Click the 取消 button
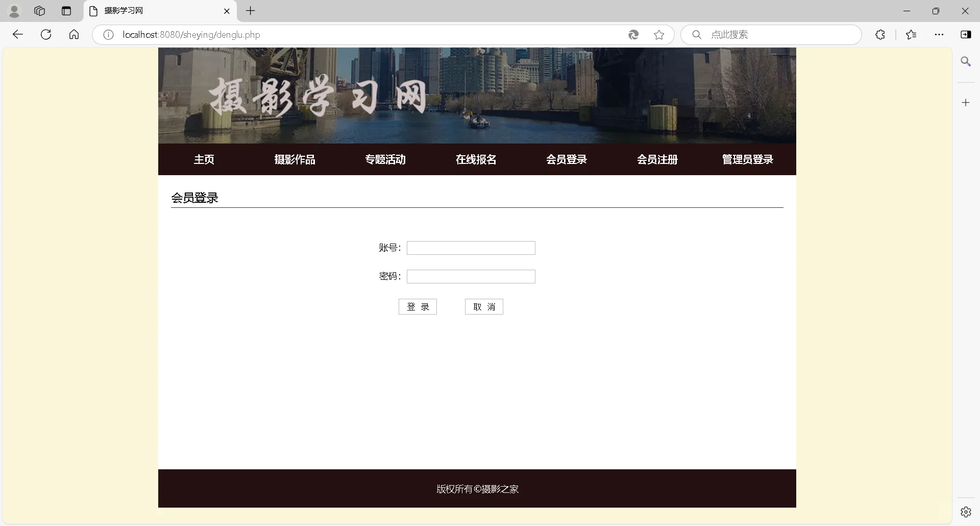Screen dimensions: 980x526 pos(483,306)
